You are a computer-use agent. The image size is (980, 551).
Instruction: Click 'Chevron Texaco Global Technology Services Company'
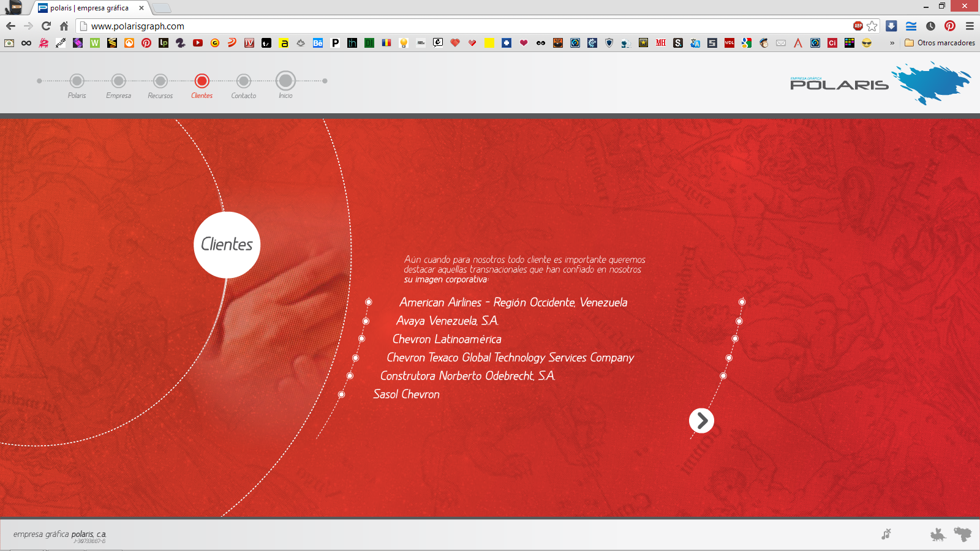510,358
